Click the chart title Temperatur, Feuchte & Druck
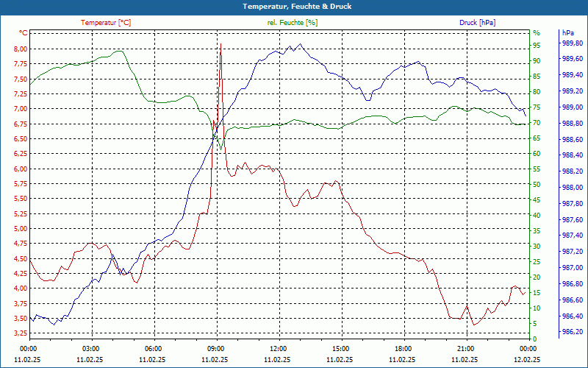The image size is (588, 368). coord(297,7)
